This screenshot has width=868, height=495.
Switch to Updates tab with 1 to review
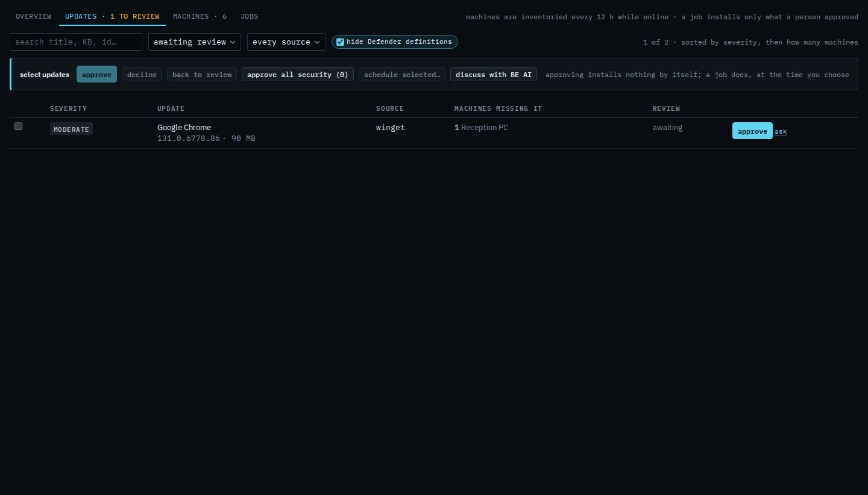pos(112,16)
